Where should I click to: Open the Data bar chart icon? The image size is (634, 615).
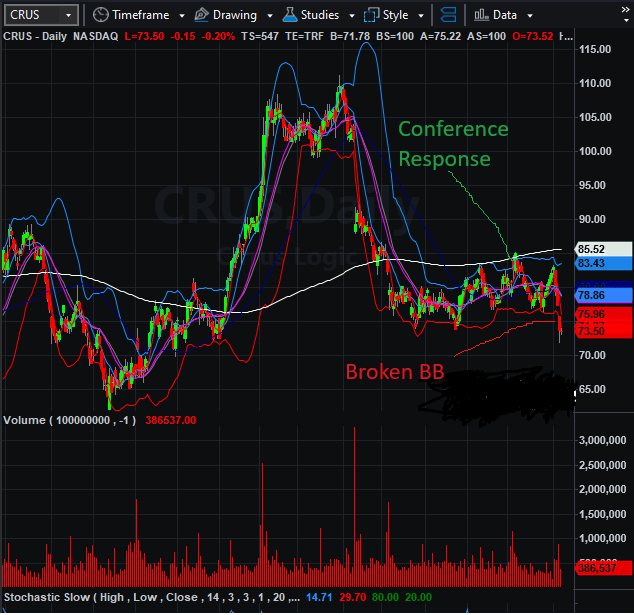(481, 15)
